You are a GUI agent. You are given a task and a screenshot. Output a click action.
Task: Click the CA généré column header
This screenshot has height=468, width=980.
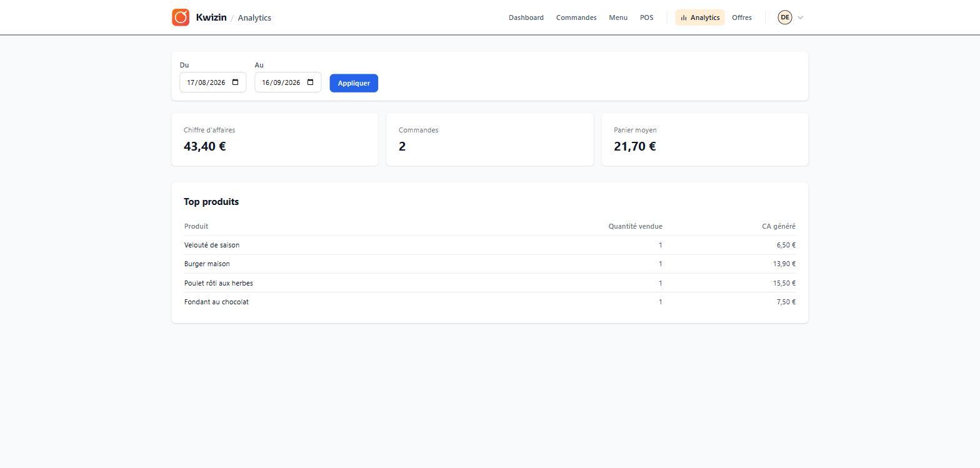point(779,226)
